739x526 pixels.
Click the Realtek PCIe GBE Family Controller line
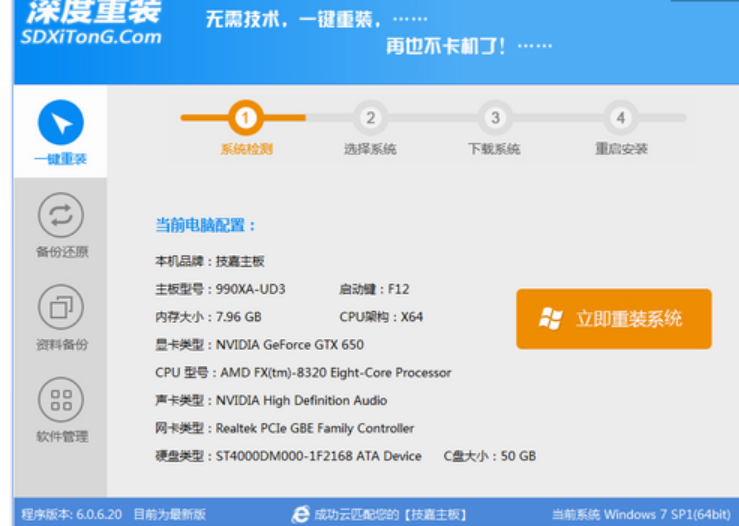click(x=285, y=428)
